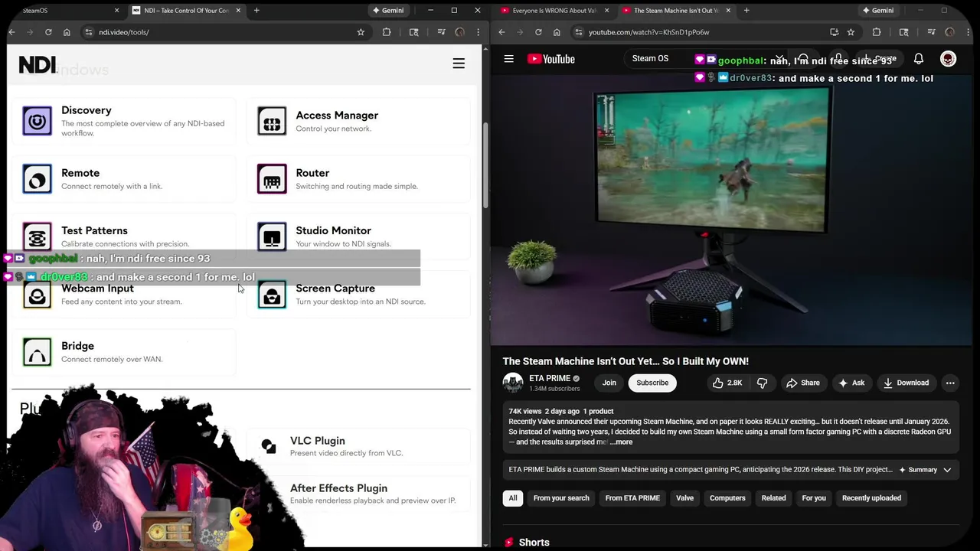Open the Studio Monitor icon
The height and width of the screenshot is (551, 980).
272,236
